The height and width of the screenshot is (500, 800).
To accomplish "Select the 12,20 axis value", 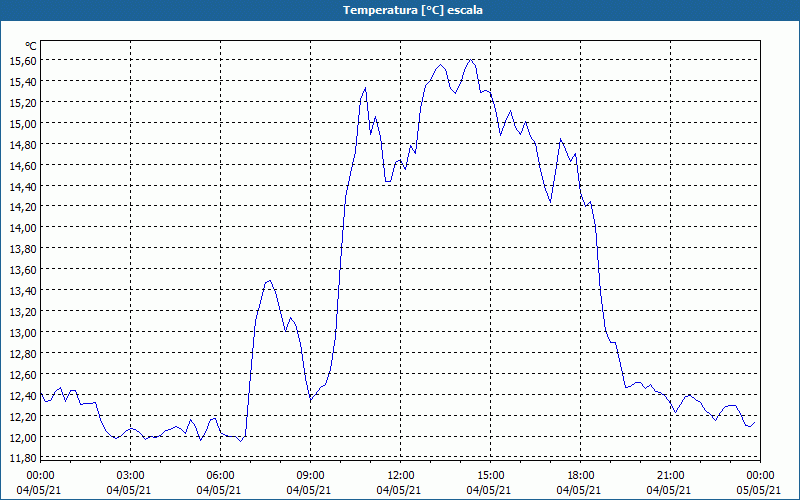I will (23, 416).
